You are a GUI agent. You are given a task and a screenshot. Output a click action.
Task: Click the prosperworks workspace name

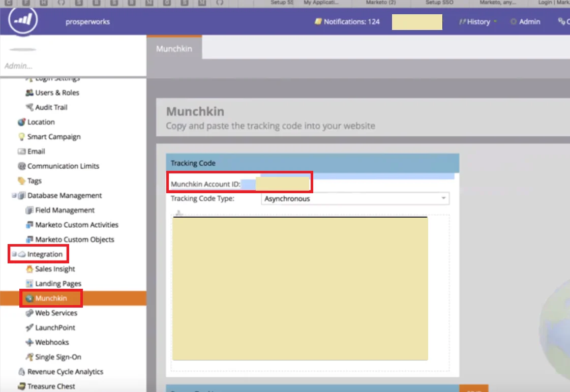click(x=87, y=22)
